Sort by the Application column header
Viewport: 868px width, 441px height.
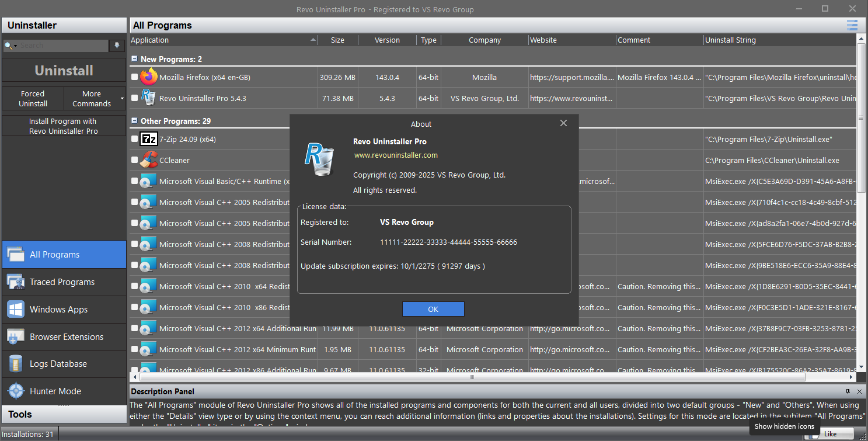click(224, 40)
